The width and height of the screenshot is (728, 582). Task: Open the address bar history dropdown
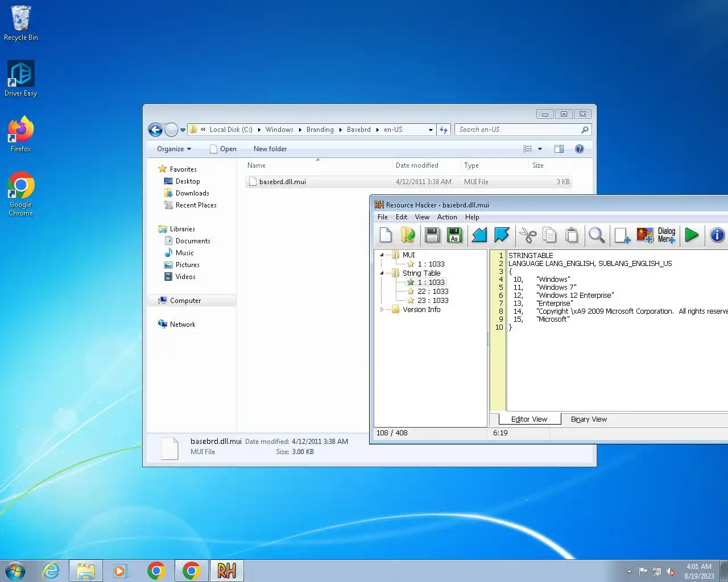click(x=431, y=130)
